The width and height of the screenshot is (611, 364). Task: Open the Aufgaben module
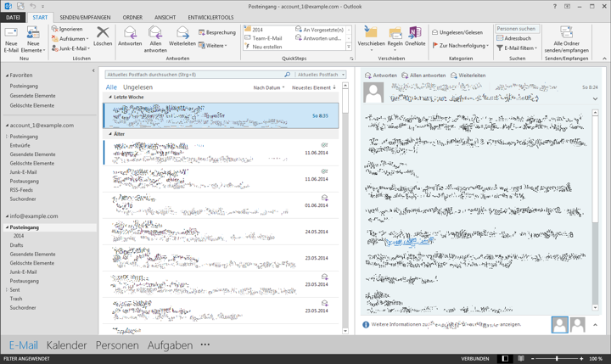[170, 345]
